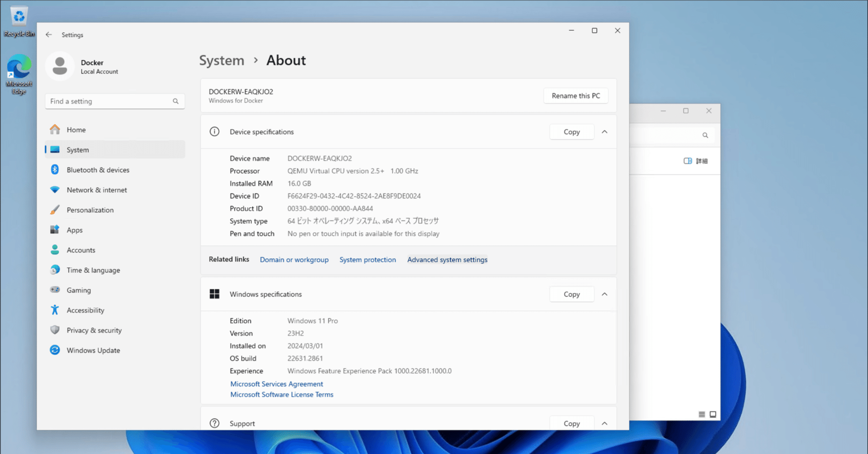Click System in the breadcrumb
The width and height of the screenshot is (868, 454).
coord(222,60)
